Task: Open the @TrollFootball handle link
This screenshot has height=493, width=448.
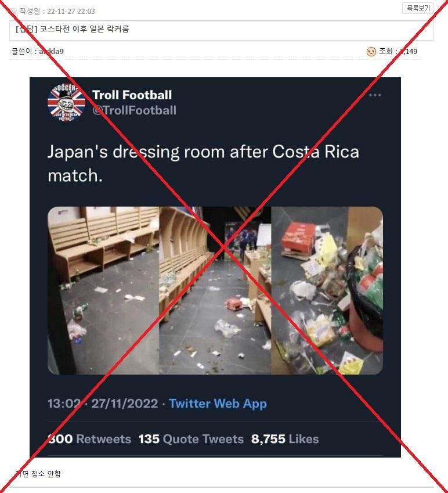Action: 134,110
